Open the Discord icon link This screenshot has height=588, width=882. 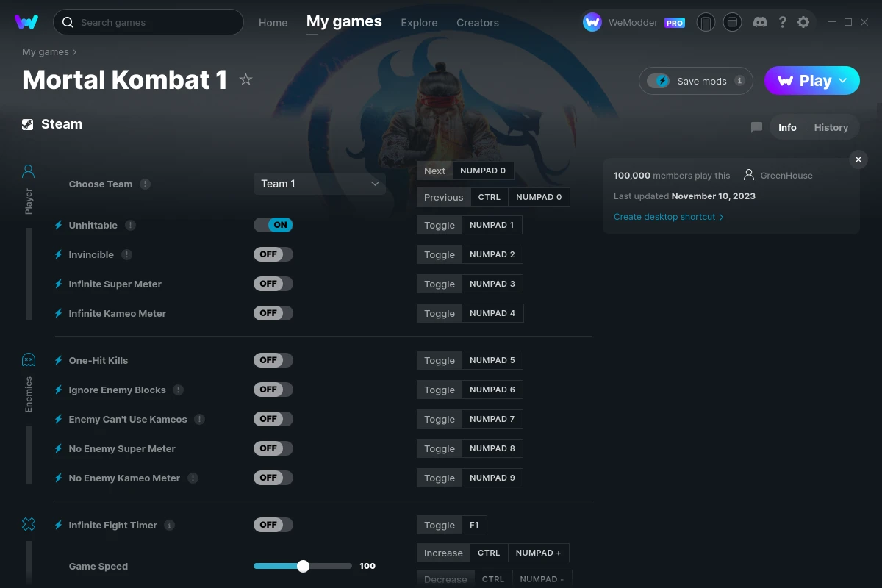[761, 23]
